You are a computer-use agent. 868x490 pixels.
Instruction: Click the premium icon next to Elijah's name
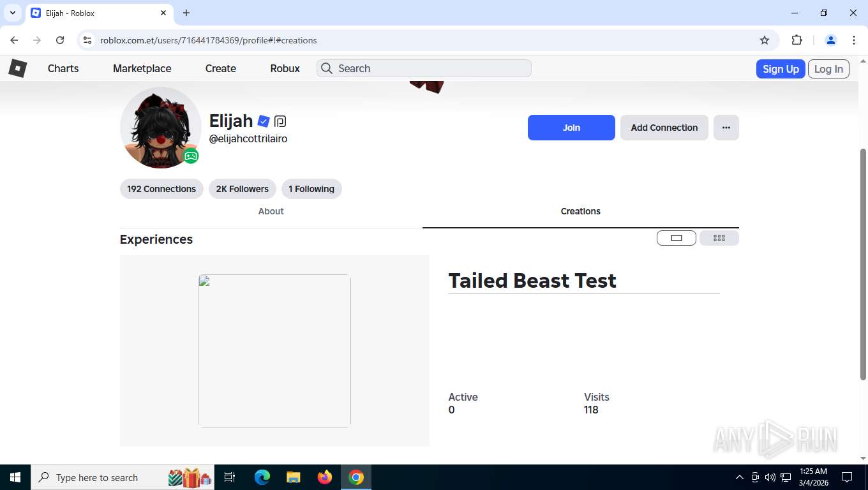(280, 121)
